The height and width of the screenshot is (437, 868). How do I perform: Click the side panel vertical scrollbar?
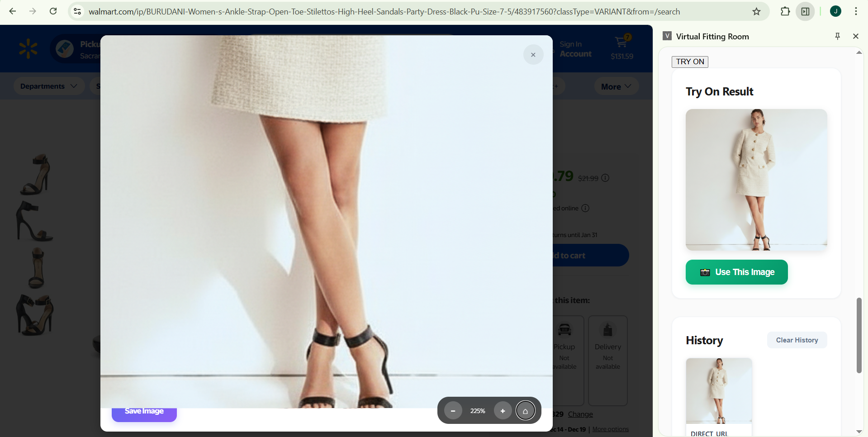click(859, 335)
